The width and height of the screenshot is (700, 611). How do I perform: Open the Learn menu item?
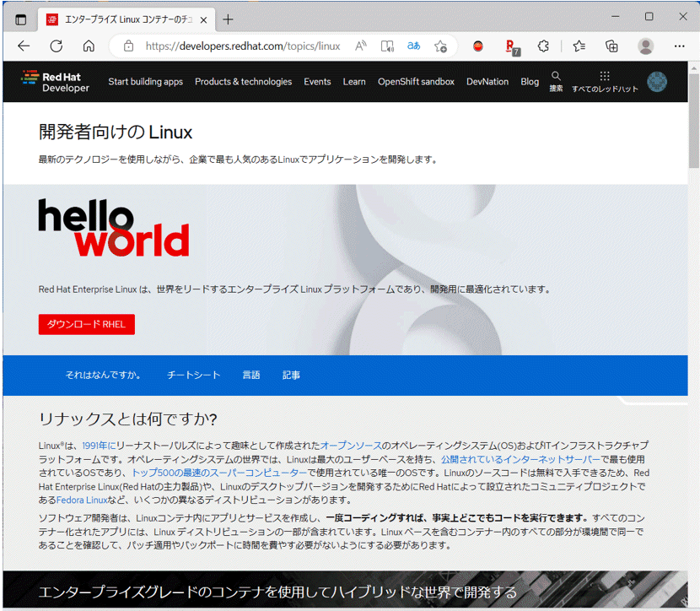pyautogui.click(x=354, y=82)
